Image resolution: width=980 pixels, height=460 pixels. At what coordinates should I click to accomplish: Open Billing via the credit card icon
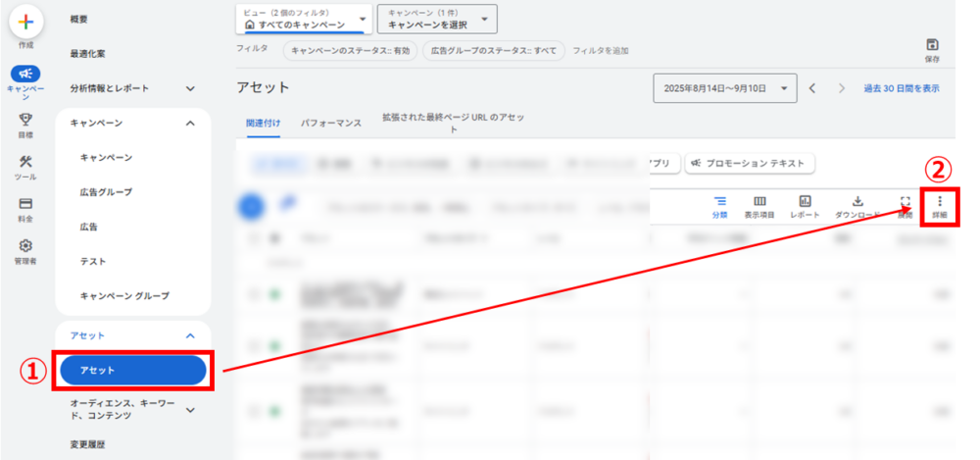point(25,204)
